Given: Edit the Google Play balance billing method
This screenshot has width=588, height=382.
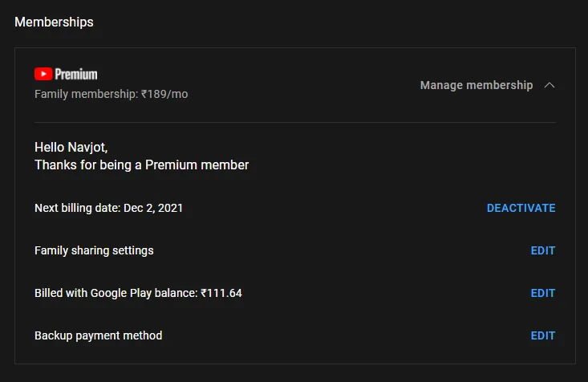Looking at the screenshot, I should pyautogui.click(x=542, y=293).
